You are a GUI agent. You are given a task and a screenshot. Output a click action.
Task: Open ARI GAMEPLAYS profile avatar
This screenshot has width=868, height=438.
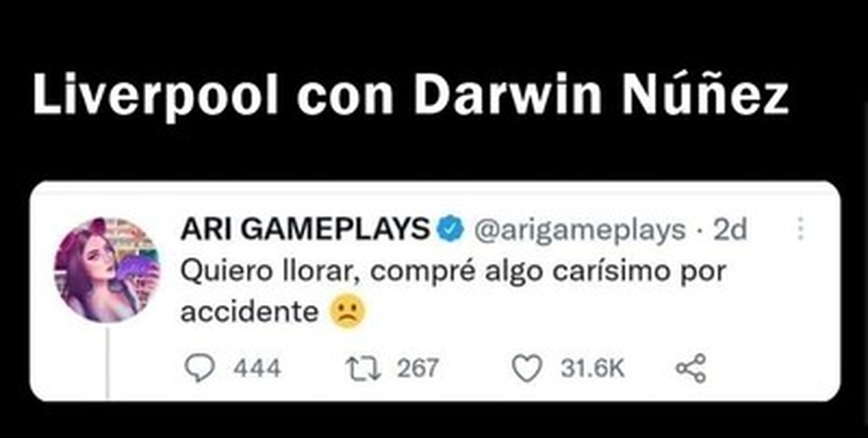[x=107, y=270]
